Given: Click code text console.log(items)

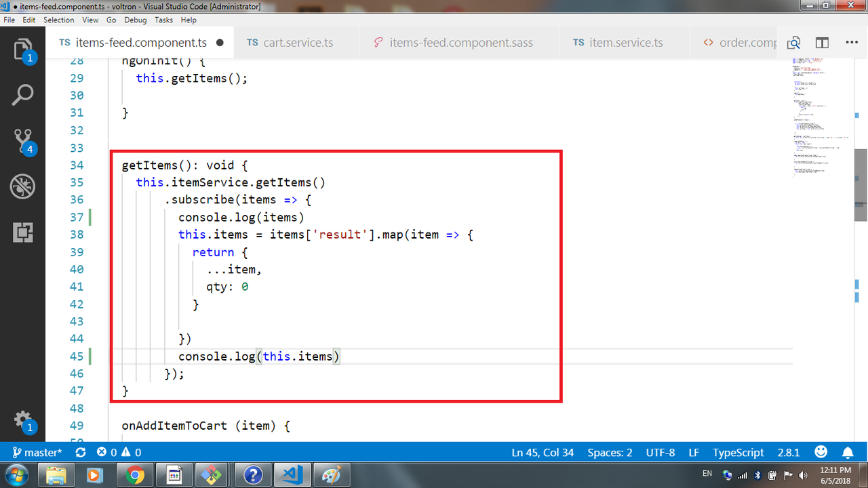Looking at the screenshot, I should pyautogui.click(x=241, y=217).
